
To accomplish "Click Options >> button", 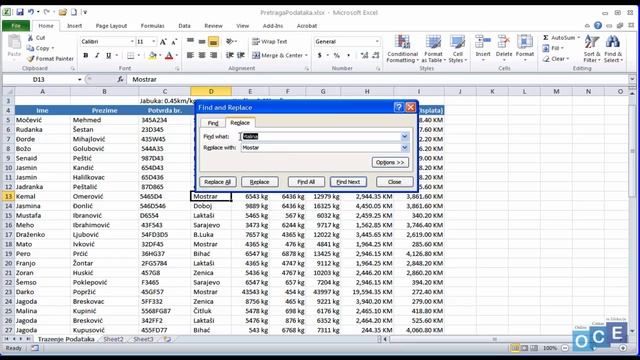I will pos(390,162).
